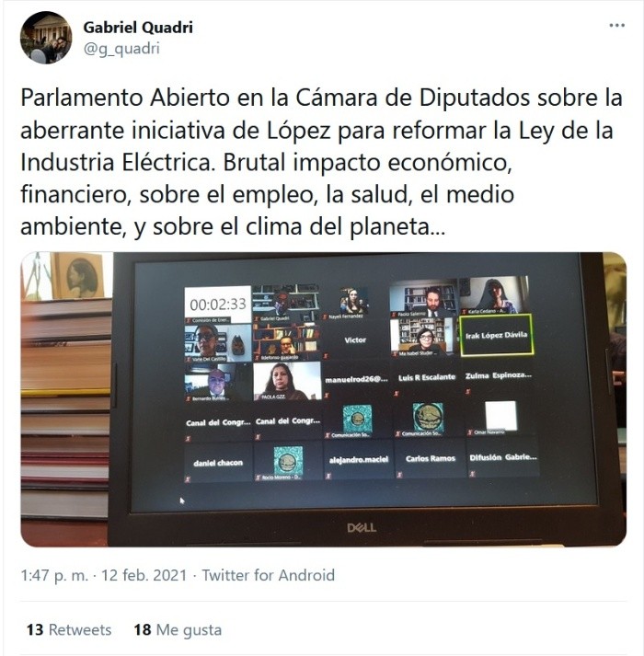Select the Luis R Escalante participant tile

pyautogui.click(x=426, y=378)
